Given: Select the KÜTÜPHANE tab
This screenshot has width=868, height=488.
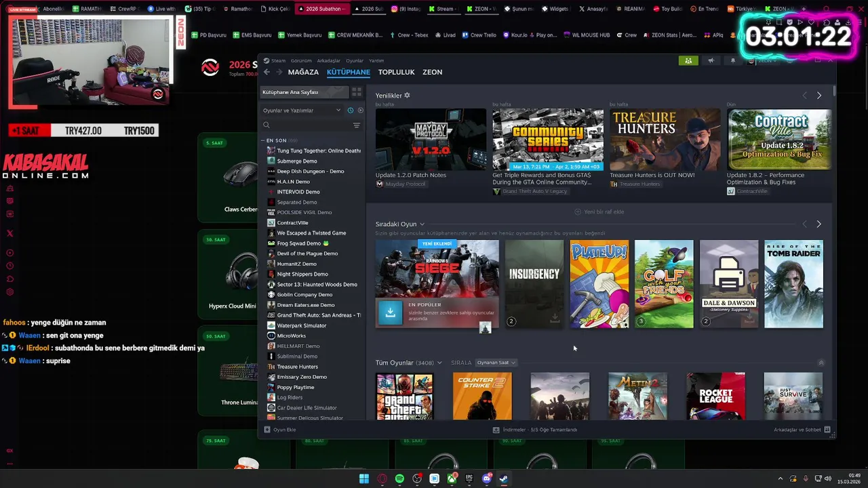Looking at the screenshot, I should (349, 72).
